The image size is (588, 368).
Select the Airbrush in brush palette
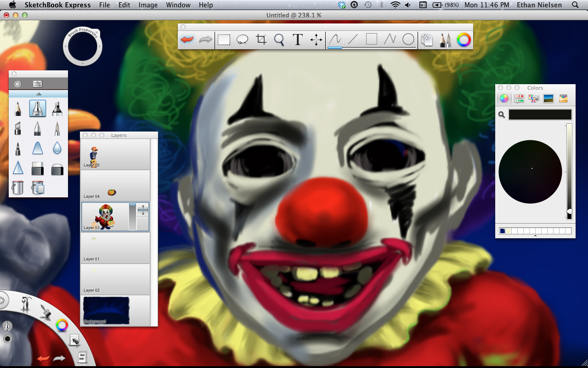[x=38, y=109]
